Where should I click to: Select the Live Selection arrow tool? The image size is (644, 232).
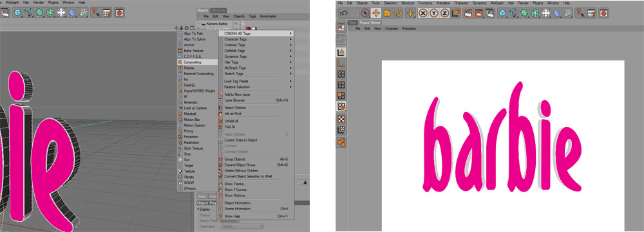[x=366, y=13]
